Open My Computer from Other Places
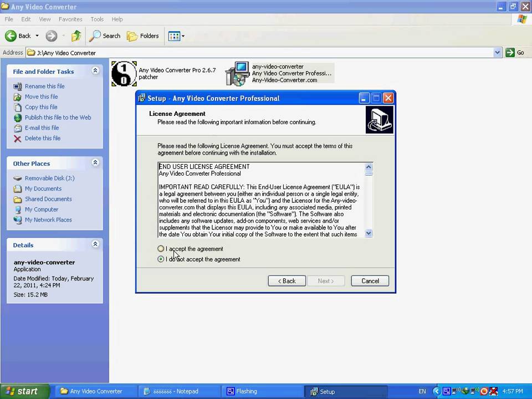This screenshot has height=399, width=532. coord(42,209)
